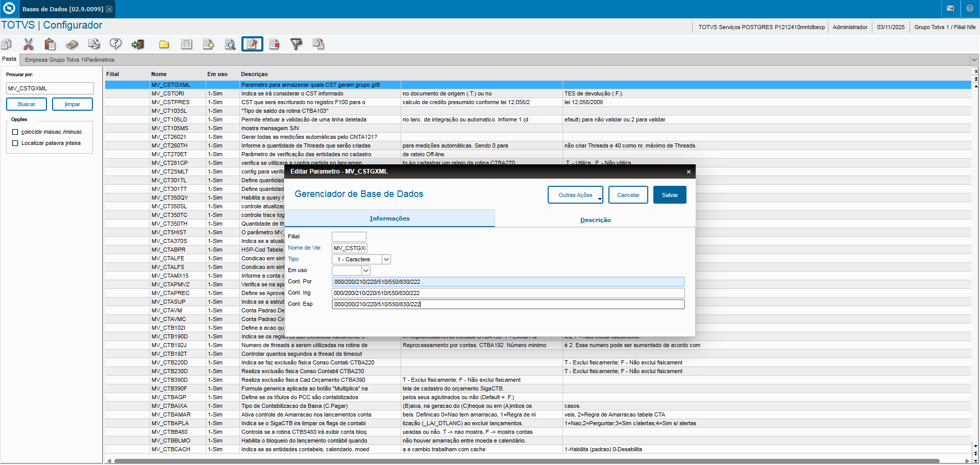Screen dimensions: 980x465
Task: Click the include new record icon
Action: coord(208,44)
